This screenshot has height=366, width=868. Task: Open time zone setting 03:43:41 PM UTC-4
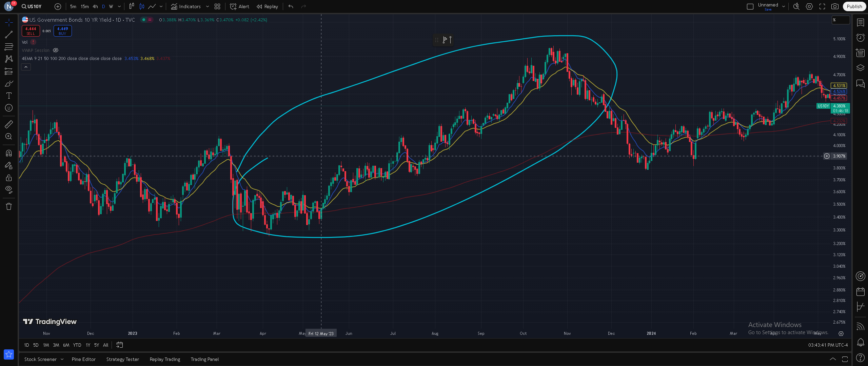(x=828, y=345)
